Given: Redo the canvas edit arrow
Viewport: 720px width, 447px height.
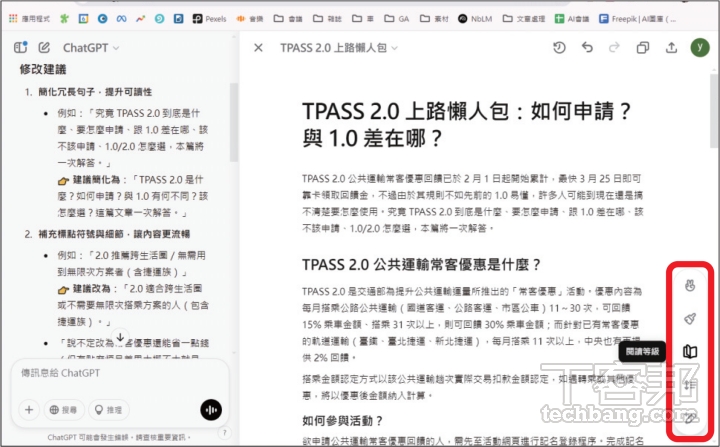Looking at the screenshot, I should pos(614,47).
